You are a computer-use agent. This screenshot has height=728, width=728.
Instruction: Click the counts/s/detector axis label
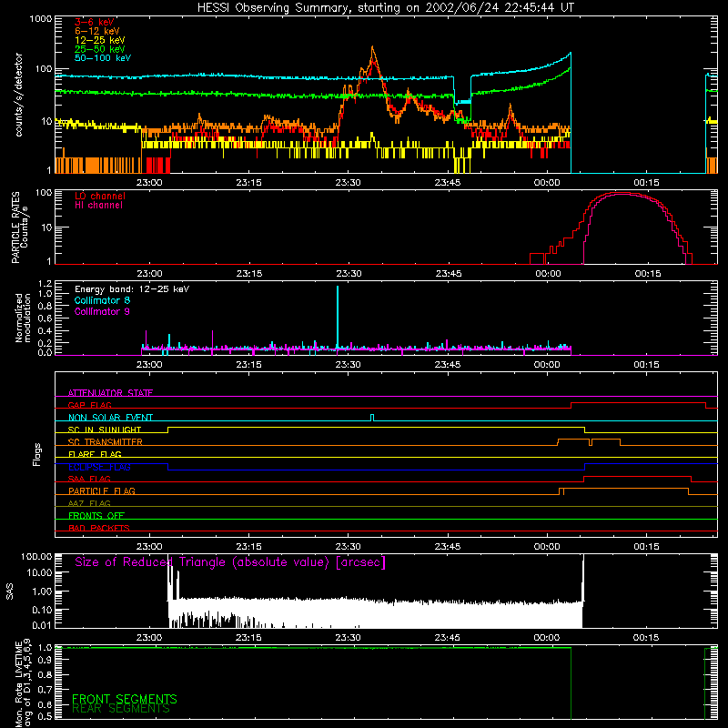(x=19, y=95)
